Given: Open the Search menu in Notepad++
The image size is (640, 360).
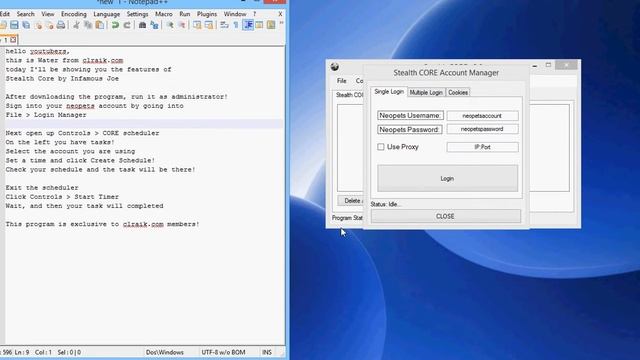Looking at the screenshot, I should pos(25,14).
